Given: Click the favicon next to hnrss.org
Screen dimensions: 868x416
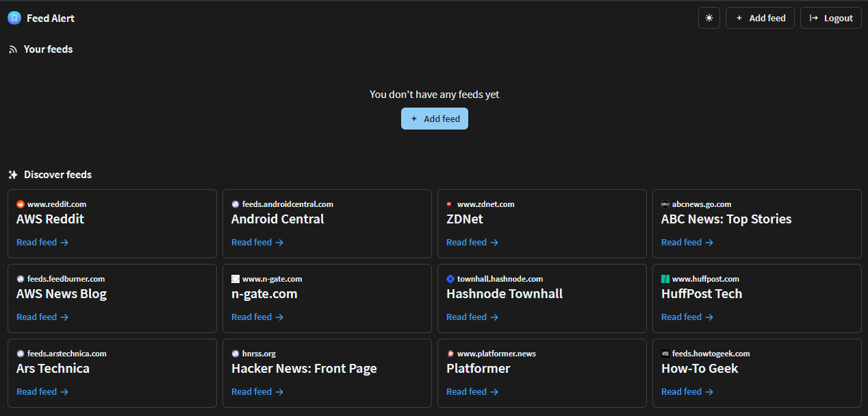Looking at the screenshot, I should [x=235, y=354].
